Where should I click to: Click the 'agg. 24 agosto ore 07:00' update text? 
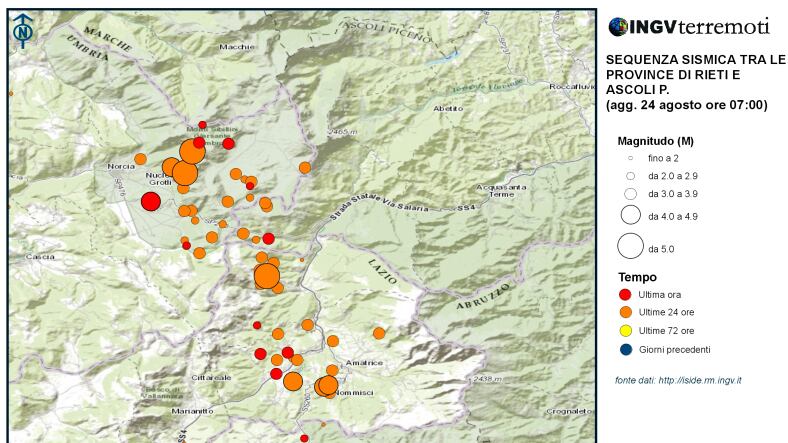687,105
